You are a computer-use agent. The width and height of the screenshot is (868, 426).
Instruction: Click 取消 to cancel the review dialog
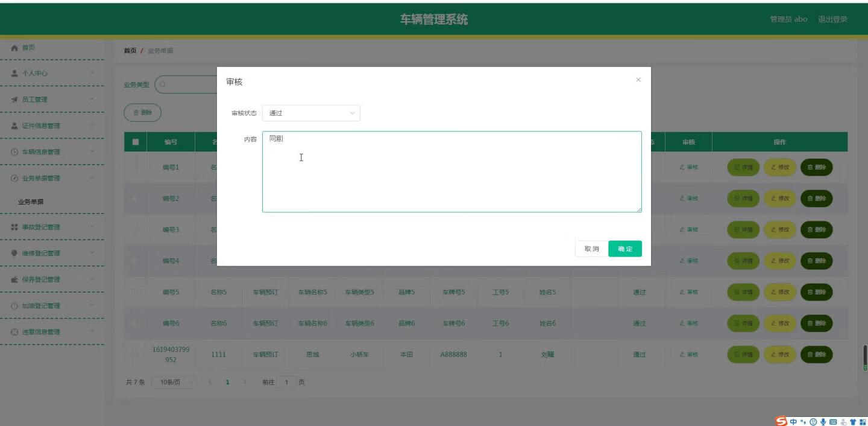591,249
